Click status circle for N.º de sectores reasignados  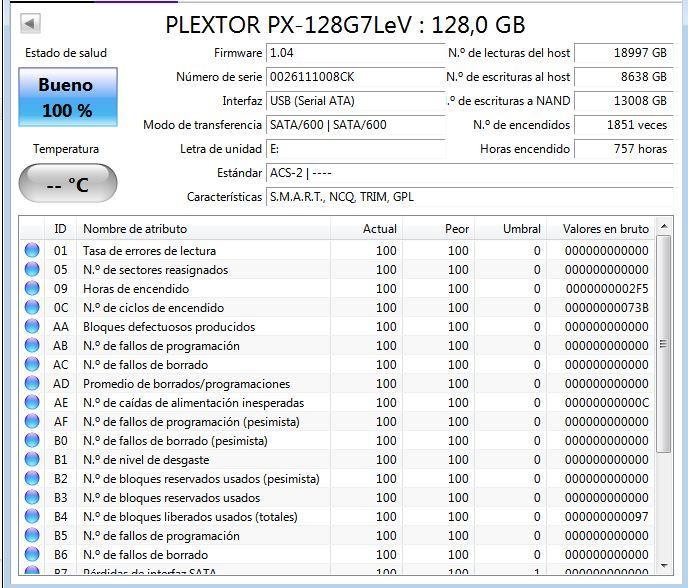[32, 269]
